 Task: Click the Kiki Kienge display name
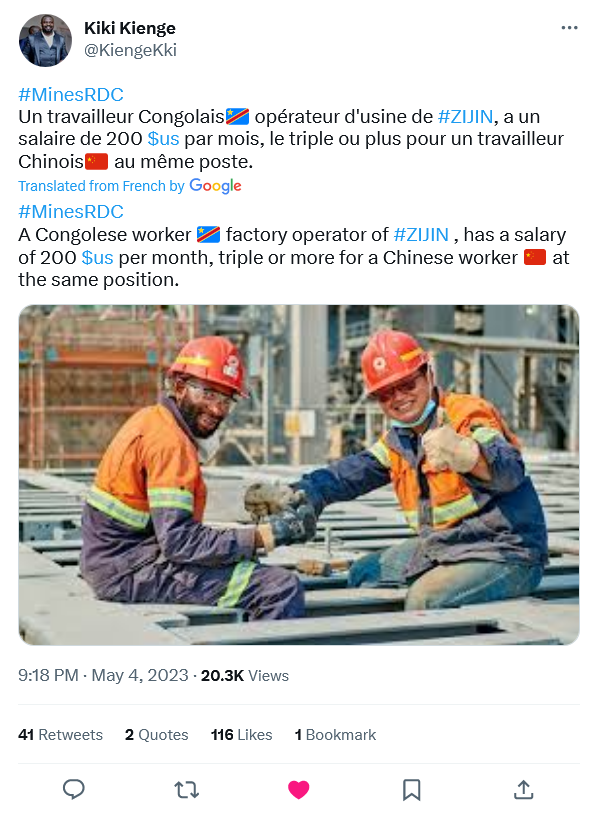[129, 28]
